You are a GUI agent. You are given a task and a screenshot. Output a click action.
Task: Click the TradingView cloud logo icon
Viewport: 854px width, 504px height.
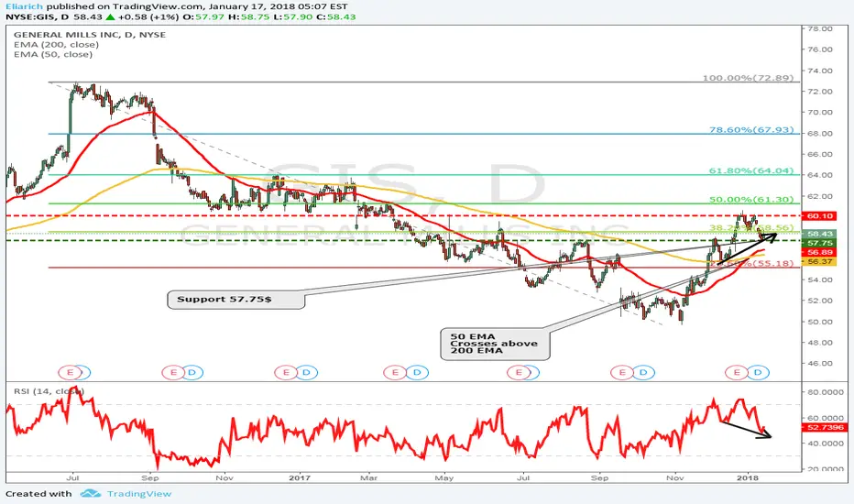[91, 494]
